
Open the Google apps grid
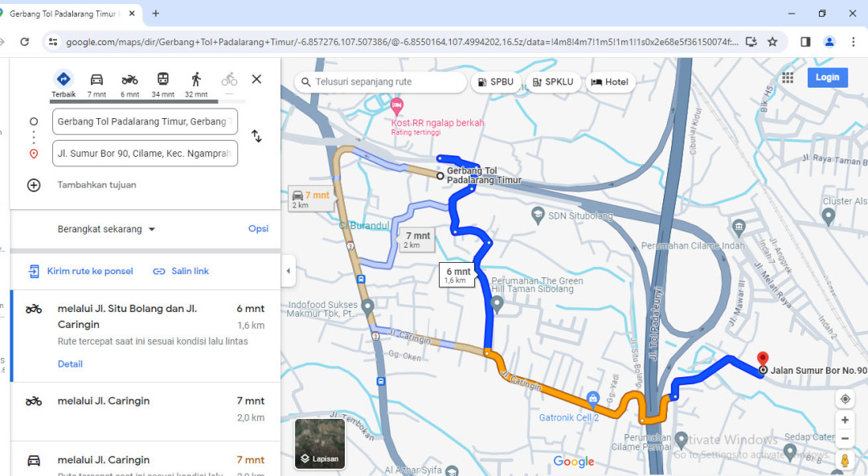(788, 77)
